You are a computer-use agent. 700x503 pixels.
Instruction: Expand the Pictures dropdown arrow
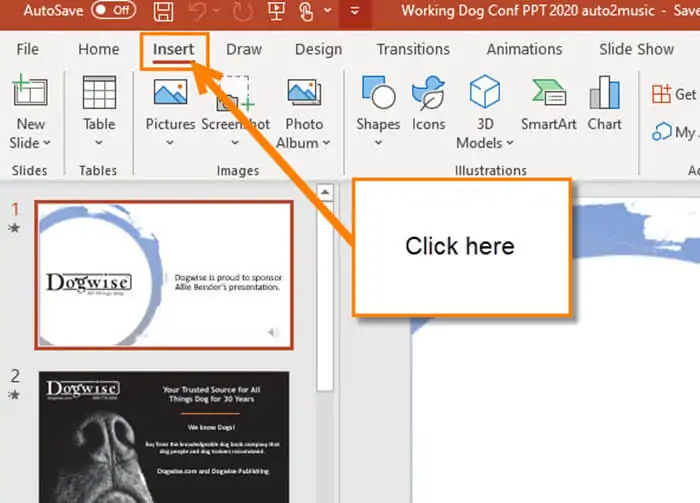[170, 143]
